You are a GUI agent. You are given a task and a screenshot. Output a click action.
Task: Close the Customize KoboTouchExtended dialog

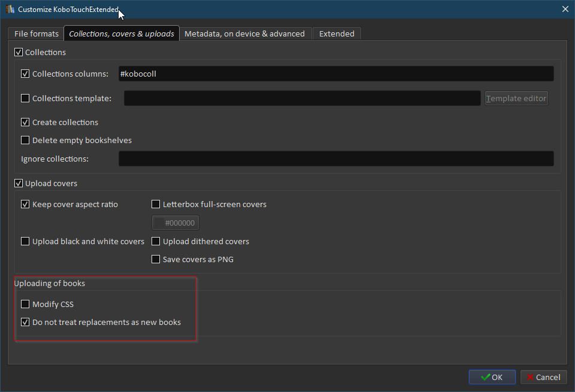tap(565, 9)
